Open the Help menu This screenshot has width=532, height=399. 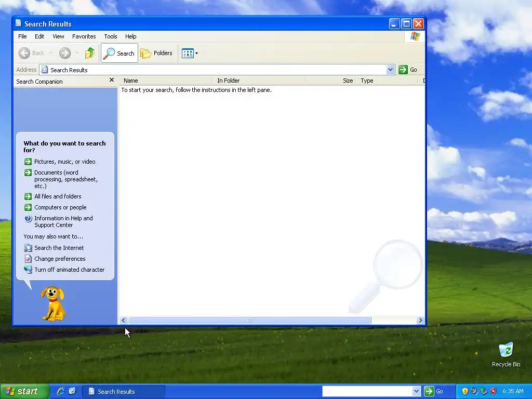point(130,36)
